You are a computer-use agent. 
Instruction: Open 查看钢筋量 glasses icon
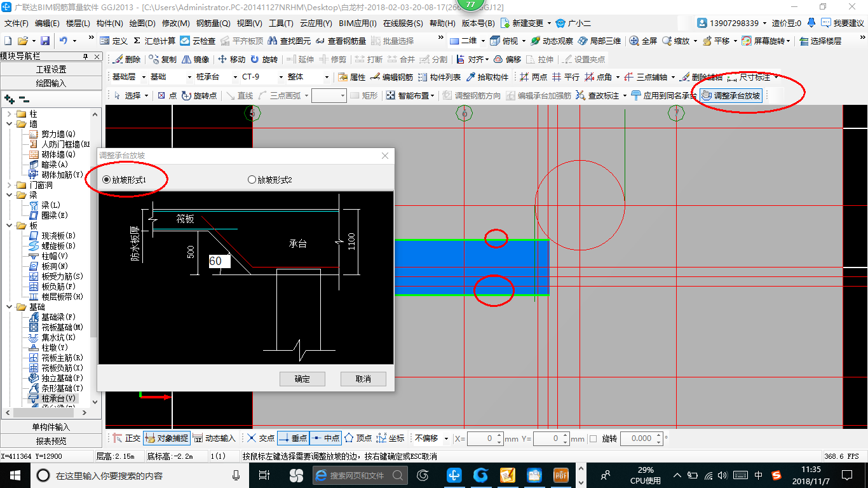(x=319, y=41)
